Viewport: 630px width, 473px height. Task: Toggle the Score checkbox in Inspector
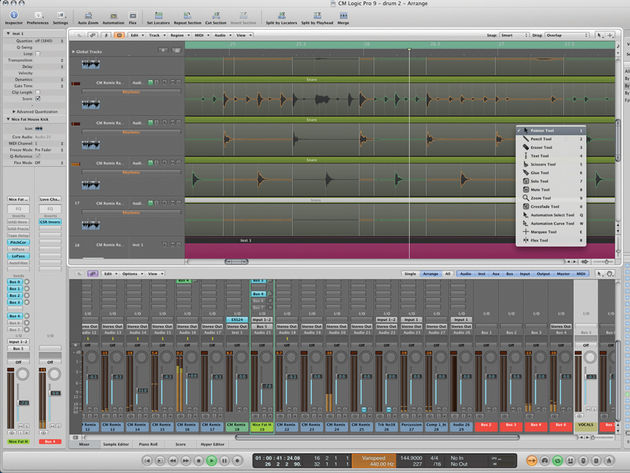coord(38,98)
